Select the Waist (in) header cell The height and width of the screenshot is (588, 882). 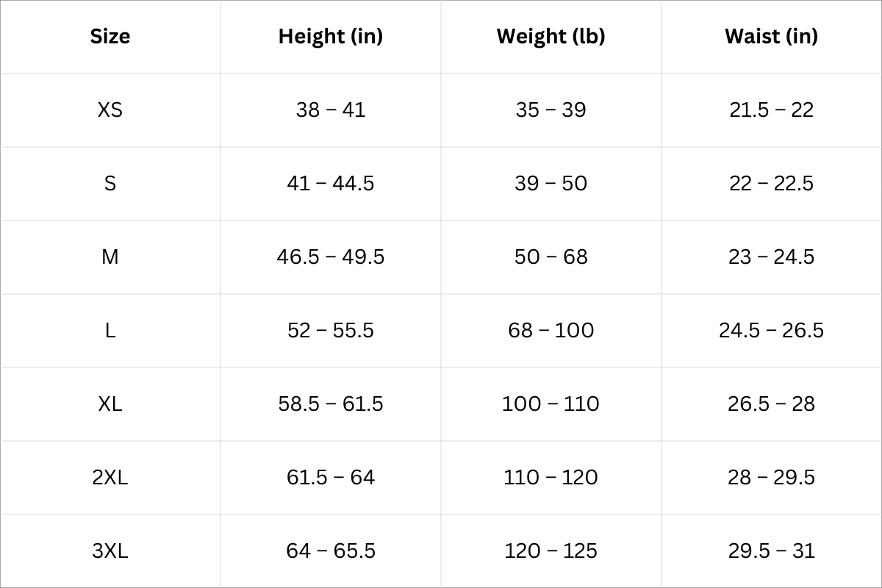pyautogui.click(x=771, y=36)
